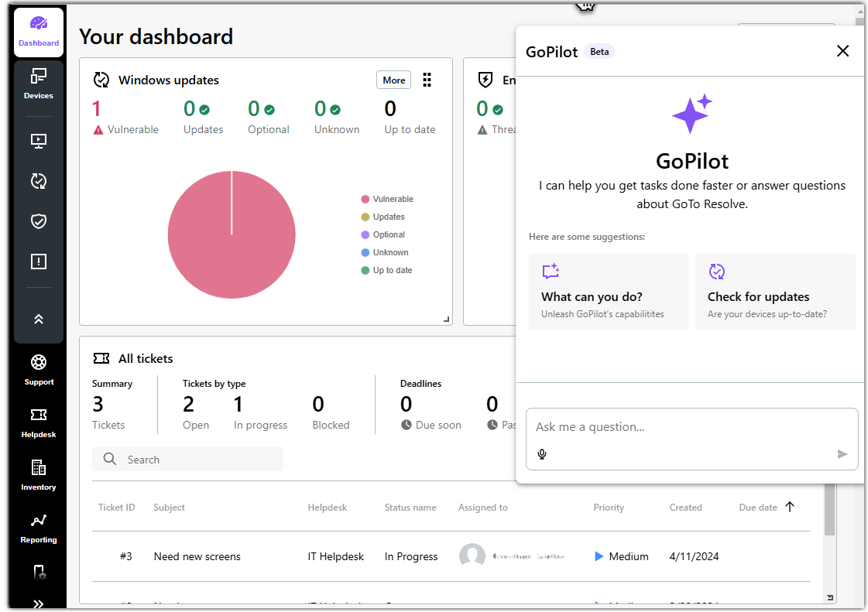868x612 pixels.
Task: Click the send arrow in GoPilot
Action: tap(842, 454)
